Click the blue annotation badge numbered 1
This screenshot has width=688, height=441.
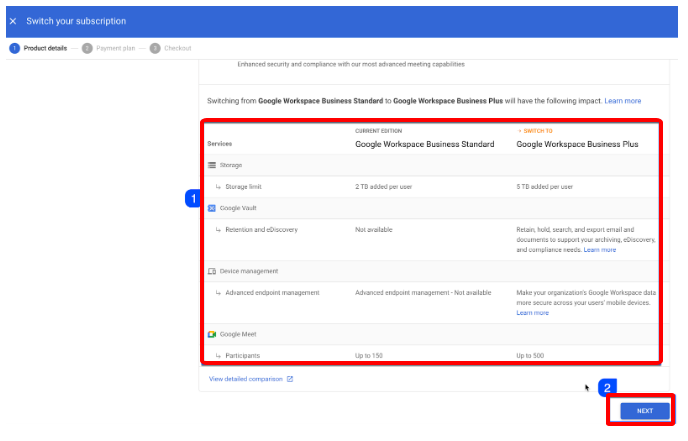point(193,199)
